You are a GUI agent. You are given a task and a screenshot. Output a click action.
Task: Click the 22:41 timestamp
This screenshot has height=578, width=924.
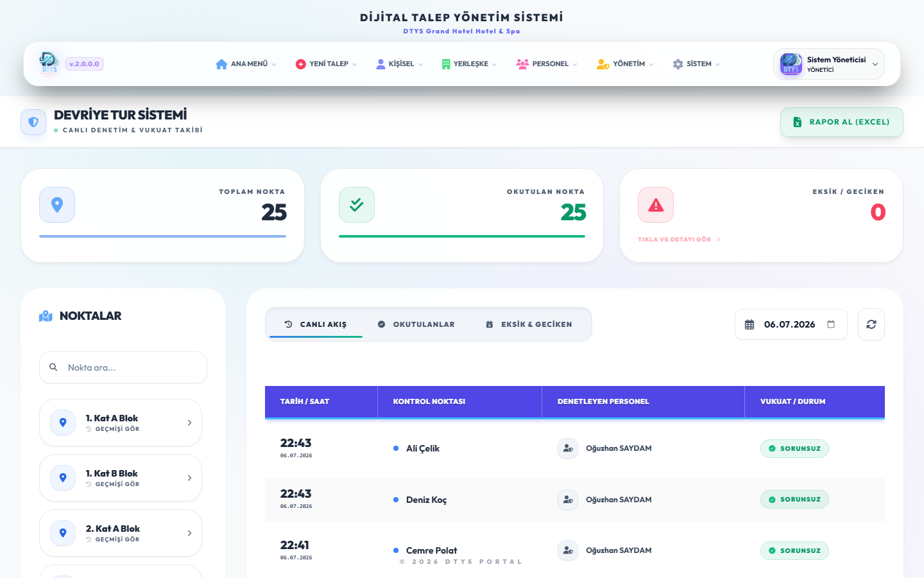coord(296,545)
